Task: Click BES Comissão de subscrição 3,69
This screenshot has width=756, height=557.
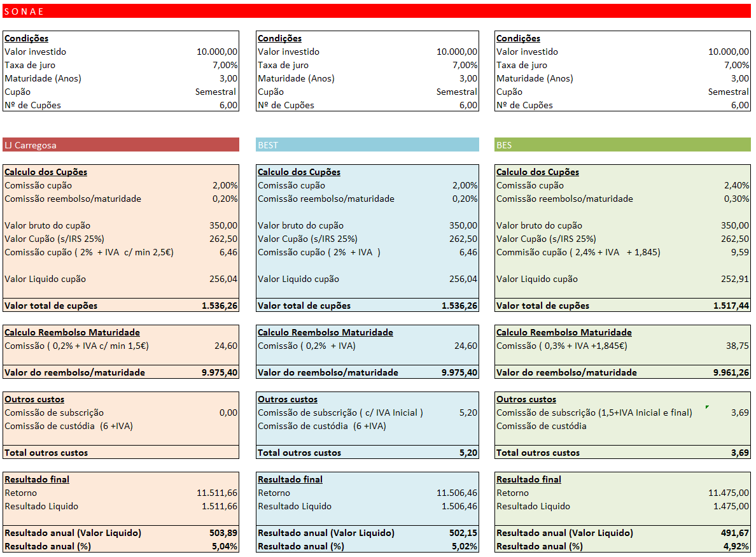Action: click(740, 412)
